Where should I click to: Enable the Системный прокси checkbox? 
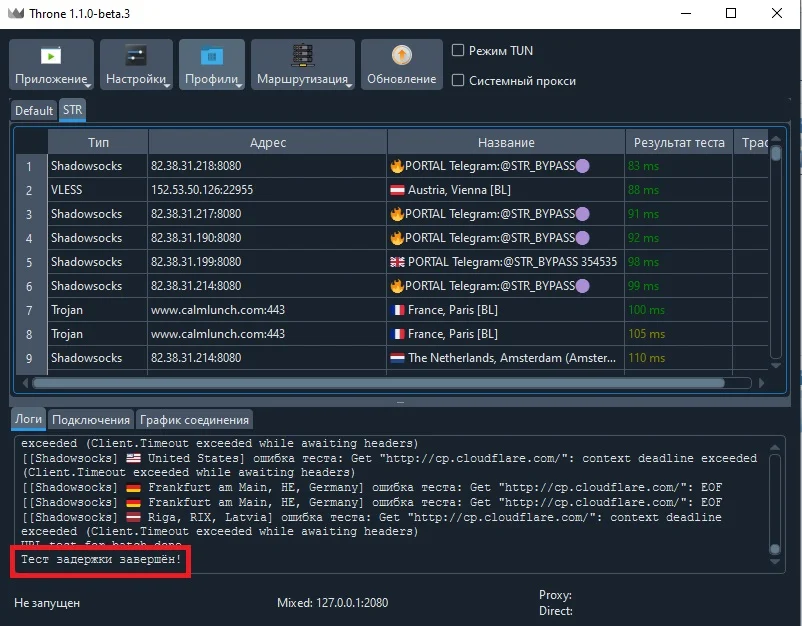(458, 80)
